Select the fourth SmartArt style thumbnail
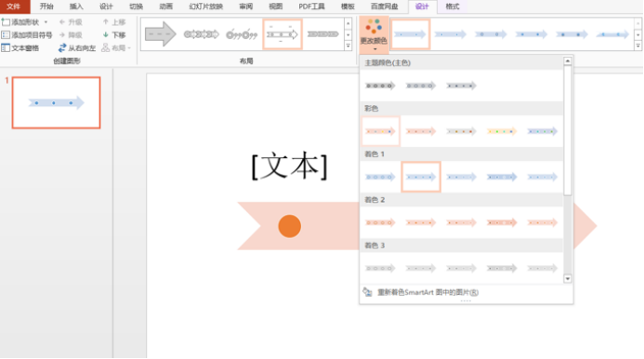 pos(531,34)
